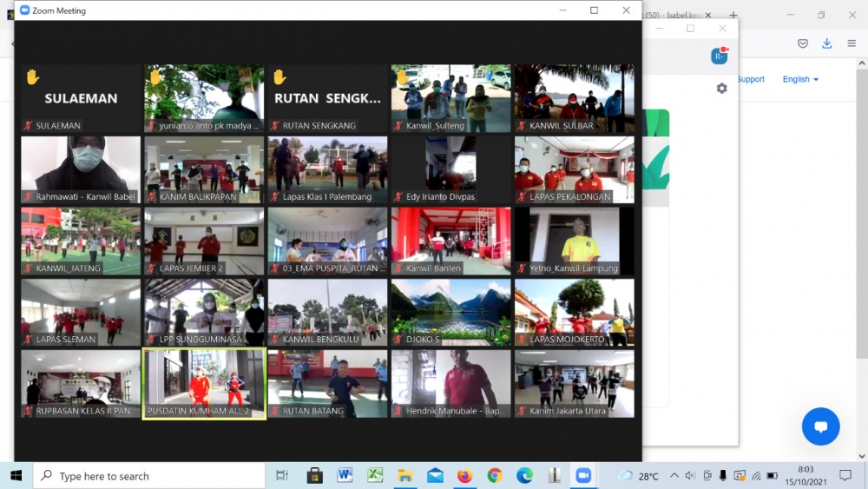This screenshot has width=868, height=489.
Task: Click the Pocket save icon
Action: 803,43
